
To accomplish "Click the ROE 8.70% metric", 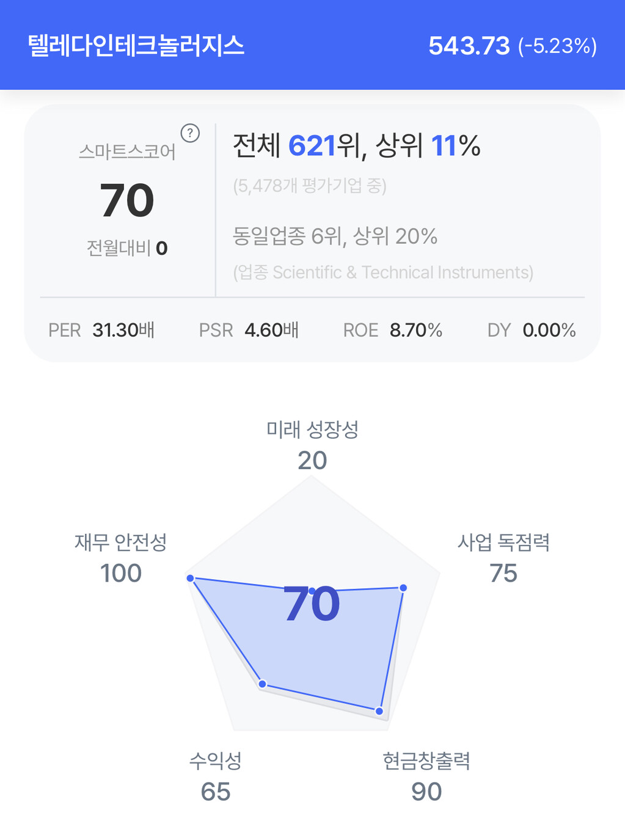I will pos(392,330).
